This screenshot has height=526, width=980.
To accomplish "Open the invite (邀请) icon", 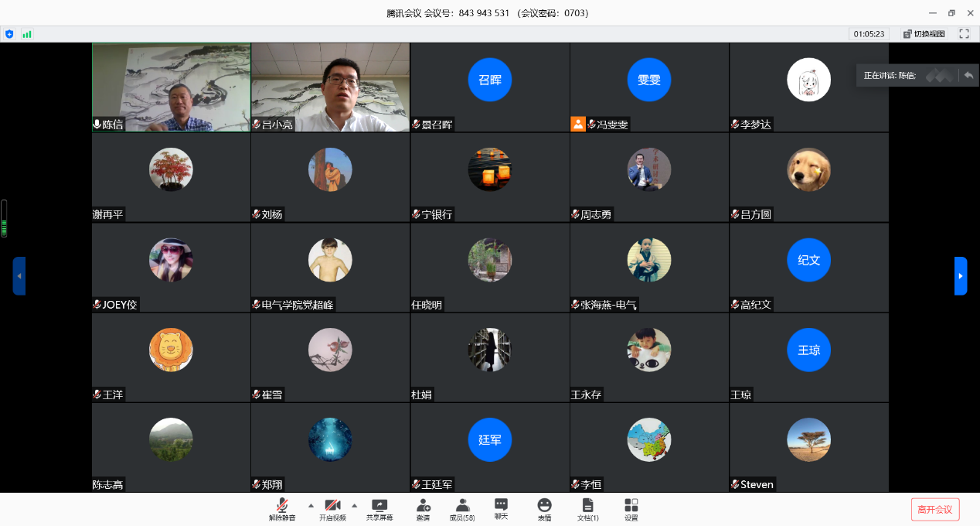I will tap(423, 507).
